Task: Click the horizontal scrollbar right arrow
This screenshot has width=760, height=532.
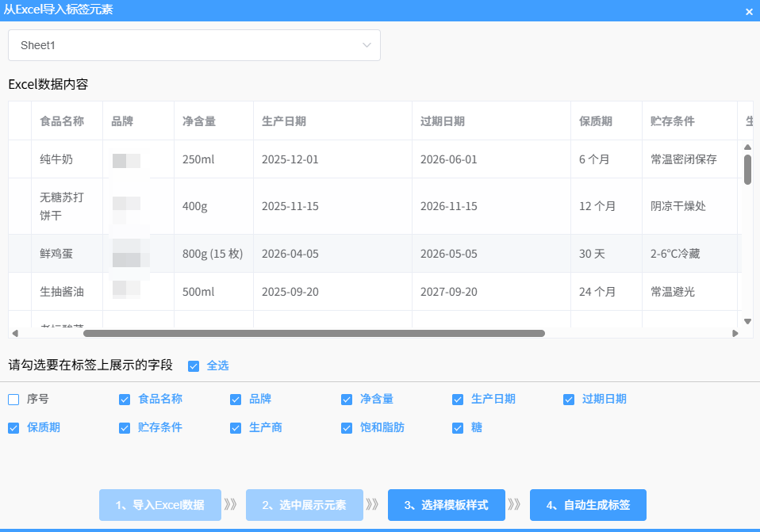Action: [x=735, y=333]
